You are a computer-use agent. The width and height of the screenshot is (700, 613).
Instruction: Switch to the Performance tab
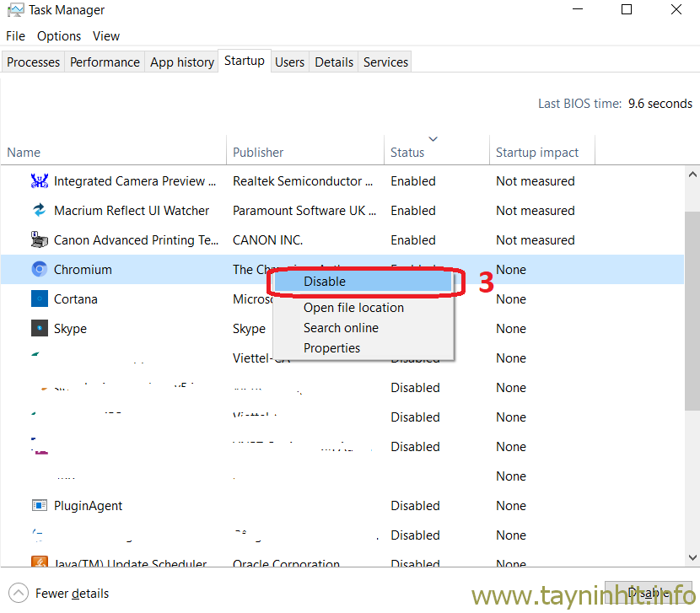click(105, 62)
